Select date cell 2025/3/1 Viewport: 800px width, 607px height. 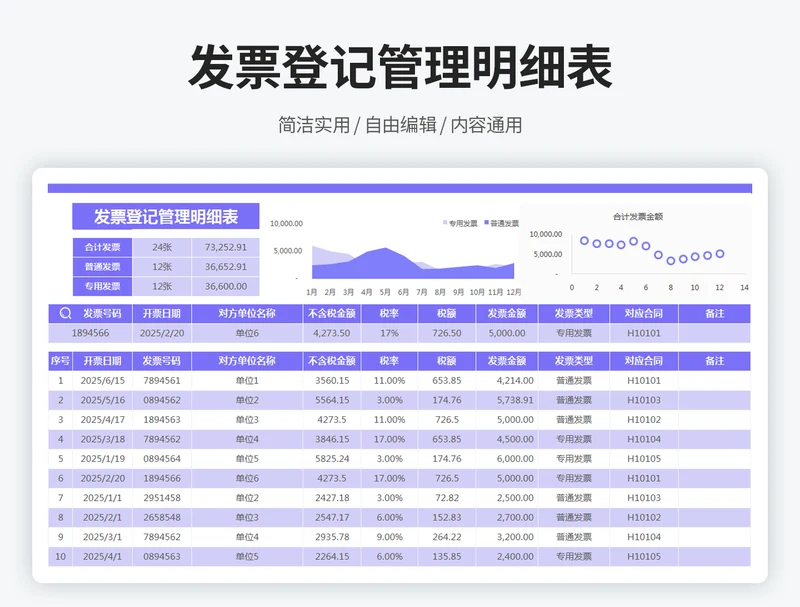click(x=103, y=537)
